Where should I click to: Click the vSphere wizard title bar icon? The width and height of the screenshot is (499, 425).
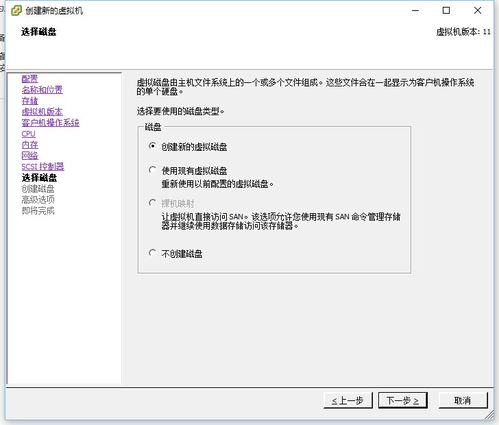coord(16,11)
